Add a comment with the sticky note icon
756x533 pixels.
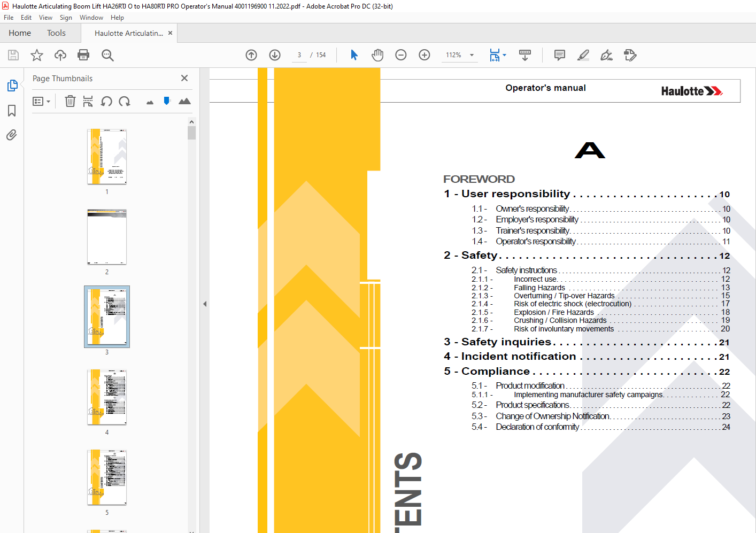point(560,55)
